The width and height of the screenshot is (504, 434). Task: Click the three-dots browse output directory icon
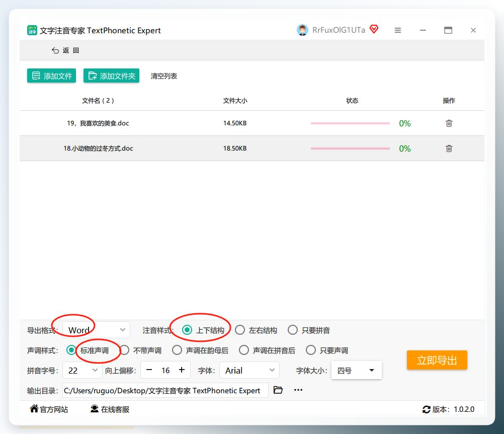tap(298, 390)
